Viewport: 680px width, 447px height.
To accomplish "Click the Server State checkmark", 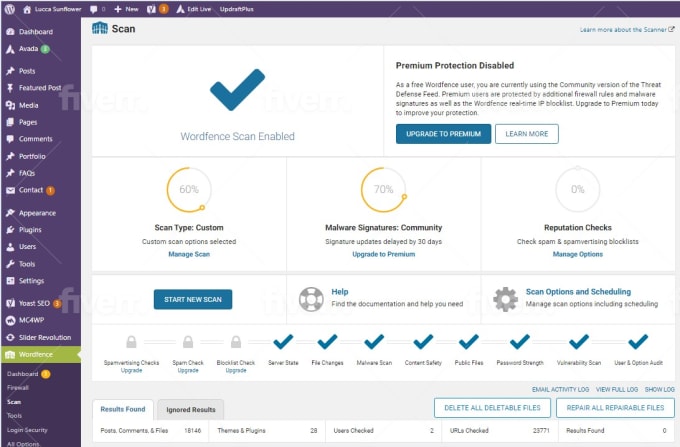I will [x=283, y=342].
